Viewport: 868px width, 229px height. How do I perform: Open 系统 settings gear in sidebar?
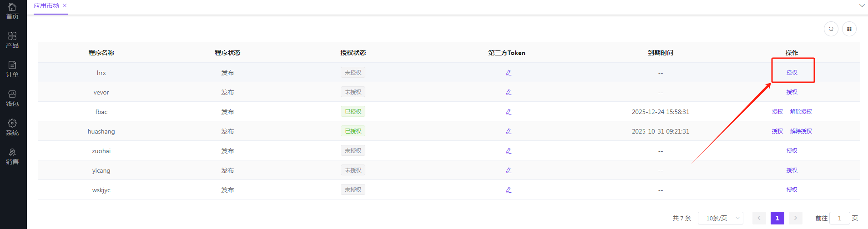12,127
